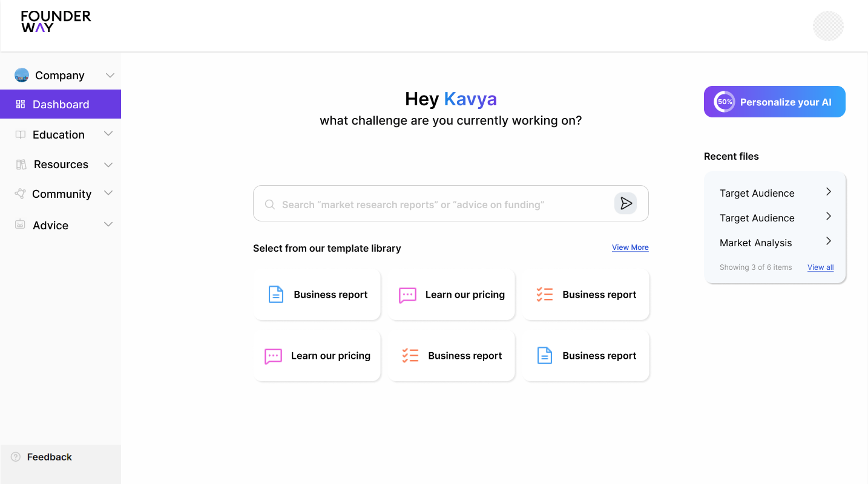Open Market Analysis file chevron

tap(829, 241)
